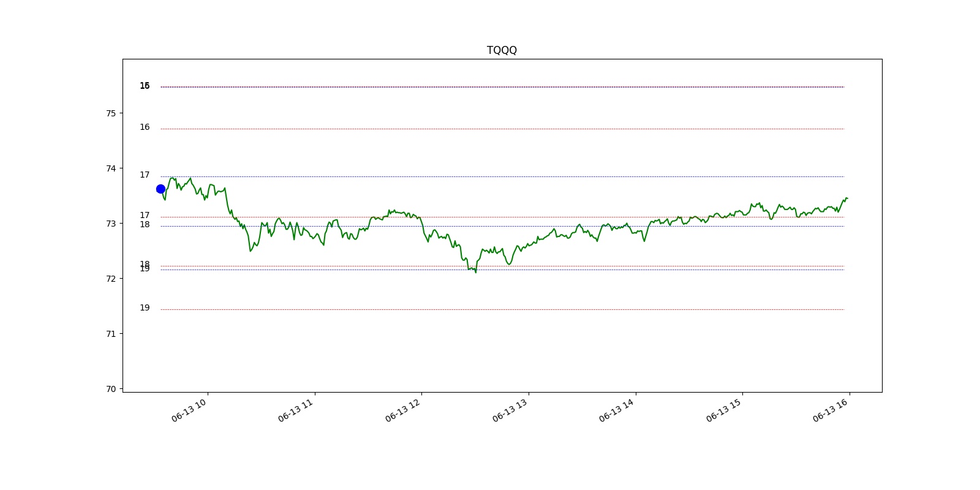
Task: Click x-axis label 06-13 13
Action: point(510,410)
